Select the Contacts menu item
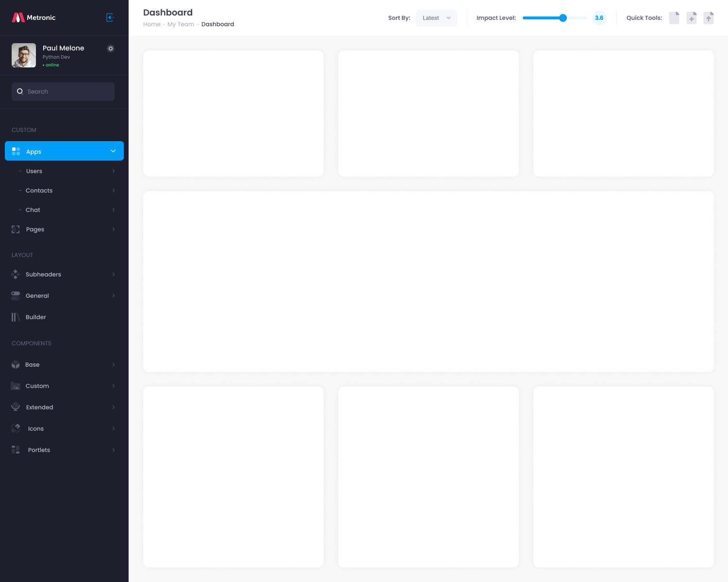The height and width of the screenshot is (582, 728). pyautogui.click(x=39, y=191)
